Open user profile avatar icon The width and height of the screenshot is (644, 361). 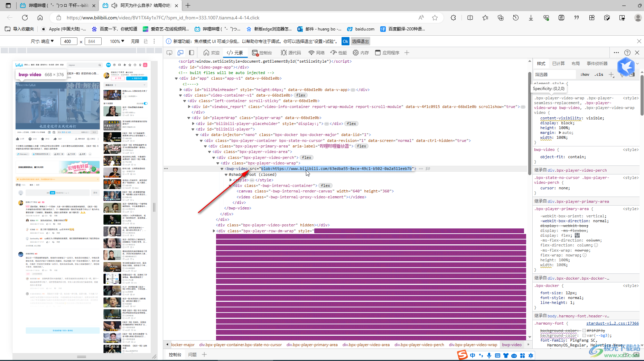click(638, 18)
